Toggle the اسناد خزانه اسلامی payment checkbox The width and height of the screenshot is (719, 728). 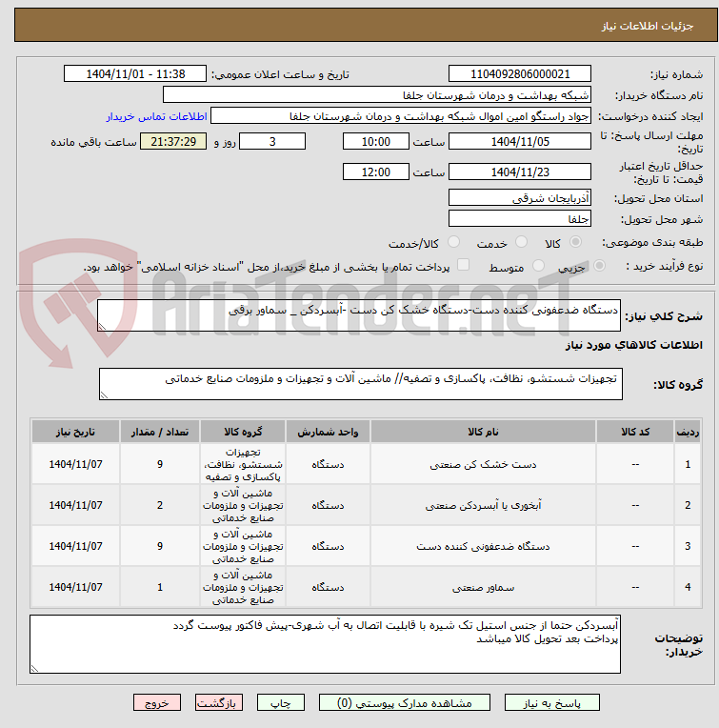click(x=463, y=265)
